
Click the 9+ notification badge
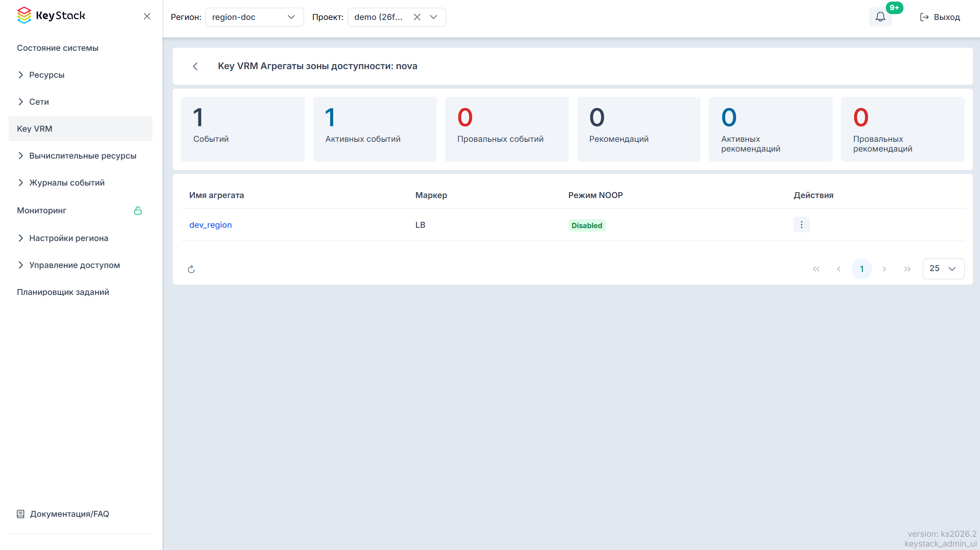click(894, 7)
